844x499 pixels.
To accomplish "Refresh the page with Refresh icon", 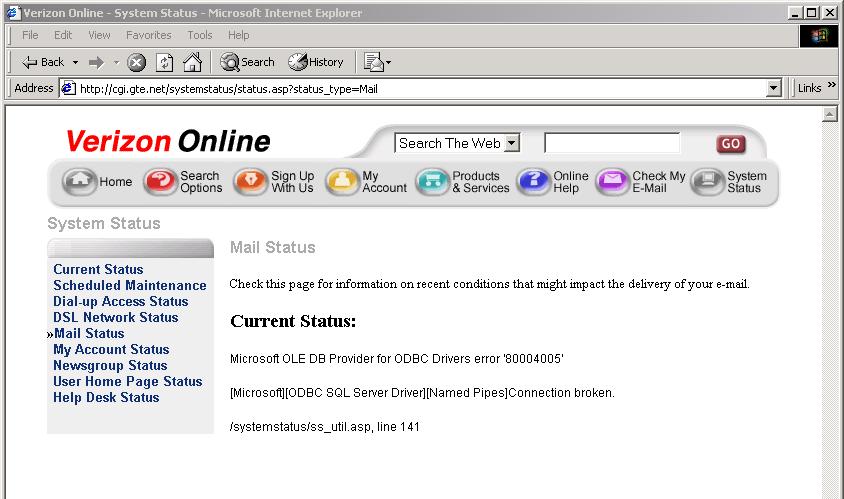I will point(164,62).
